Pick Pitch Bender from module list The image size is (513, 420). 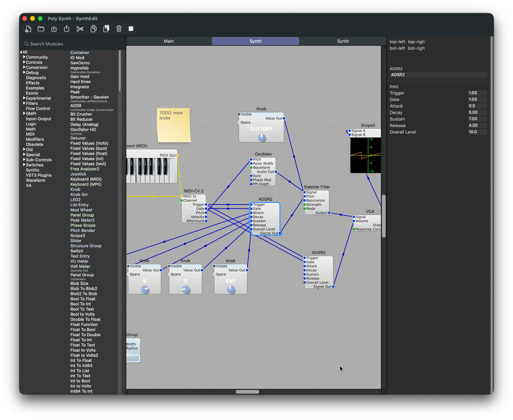83,230
